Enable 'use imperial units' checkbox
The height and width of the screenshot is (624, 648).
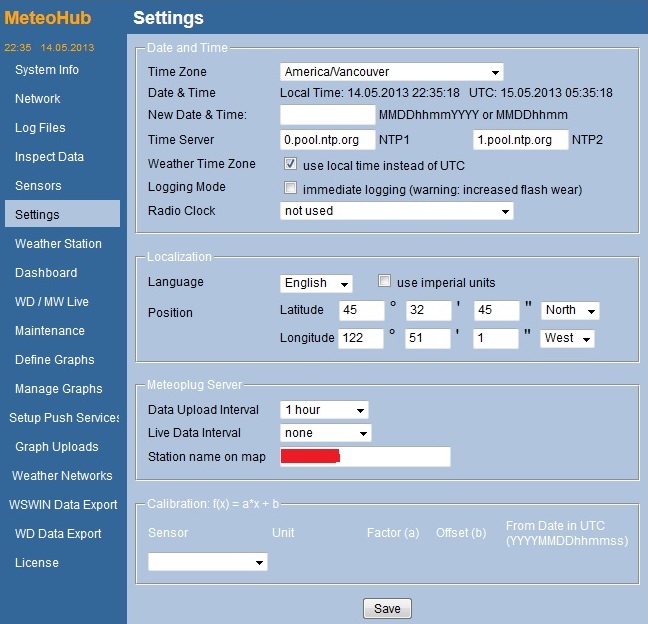tap(385, 282)
